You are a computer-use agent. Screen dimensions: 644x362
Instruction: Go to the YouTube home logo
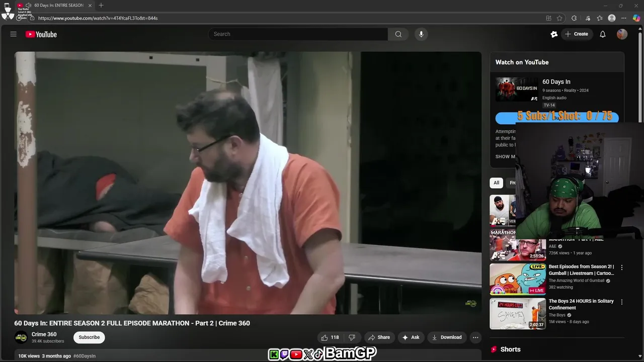point(41,34)
